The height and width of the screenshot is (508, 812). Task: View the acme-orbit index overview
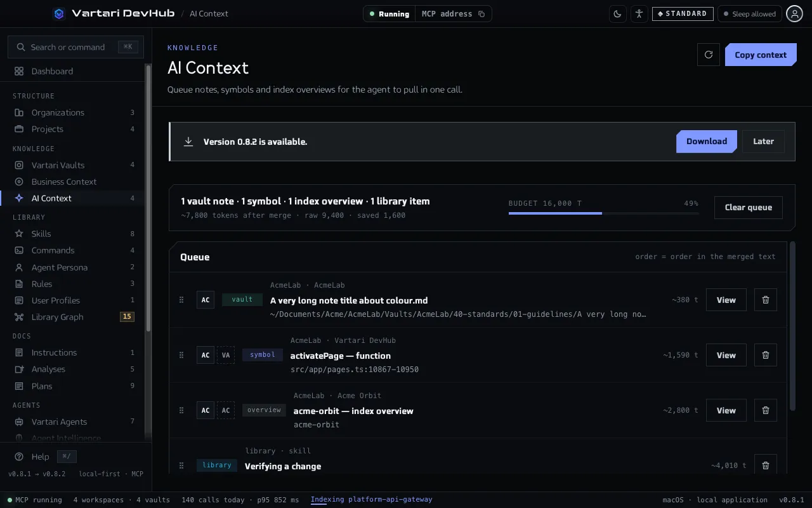pyautogui.click(x=726, y=410)
